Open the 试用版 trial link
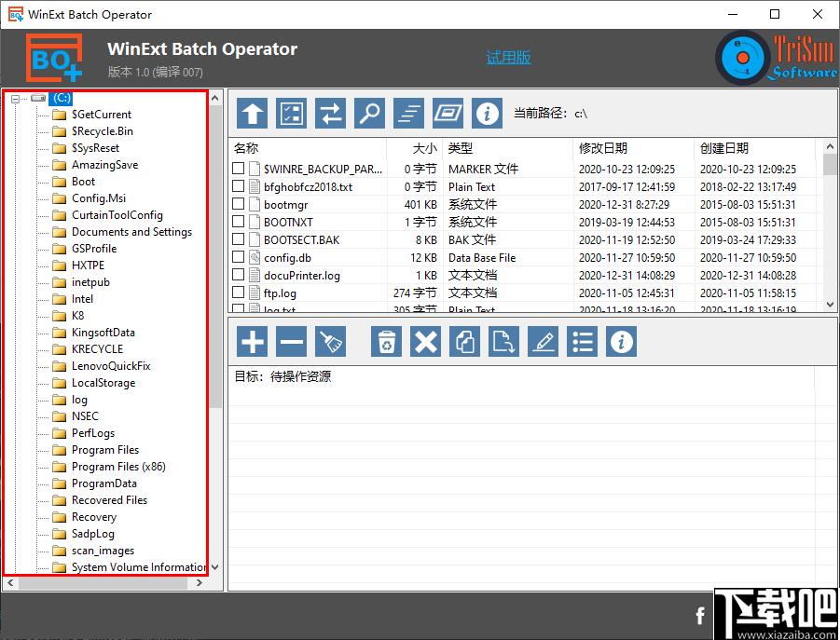The image size is (840, 640). click(x=508, y=57)
